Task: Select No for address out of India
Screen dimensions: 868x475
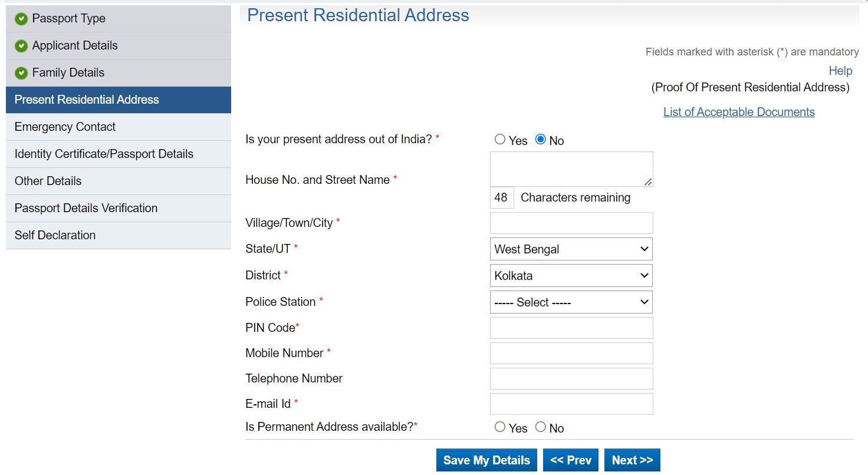Action: click(540, 140)
